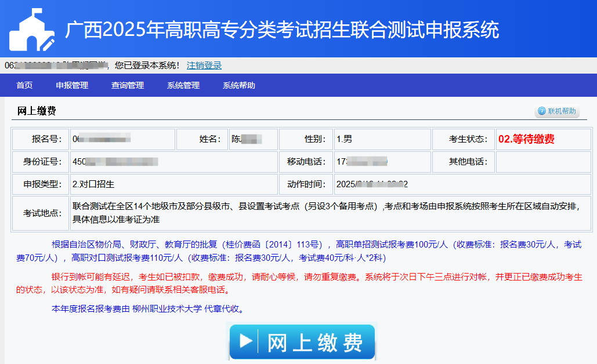Open the 首页 menu item

(x=24, y=85)
